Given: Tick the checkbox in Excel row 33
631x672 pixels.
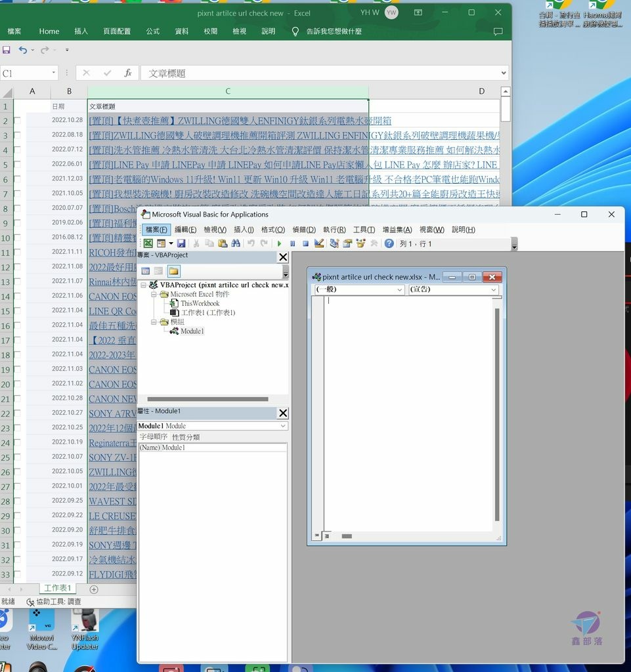Looking at the screenshot, I should (17, 574).
